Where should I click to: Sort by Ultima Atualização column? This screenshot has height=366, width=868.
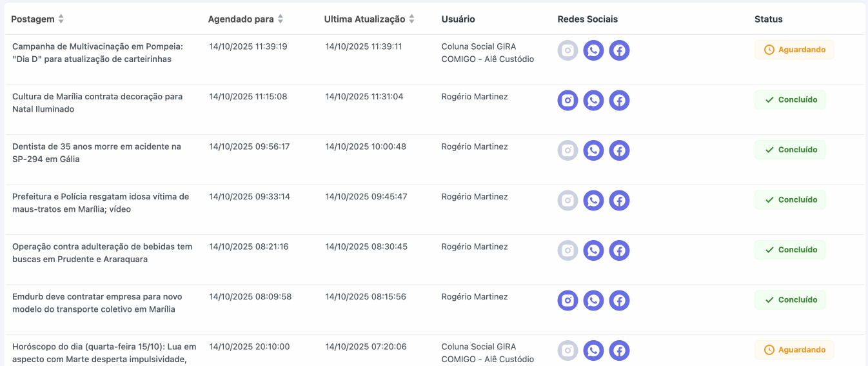click(x=411, y=19)
